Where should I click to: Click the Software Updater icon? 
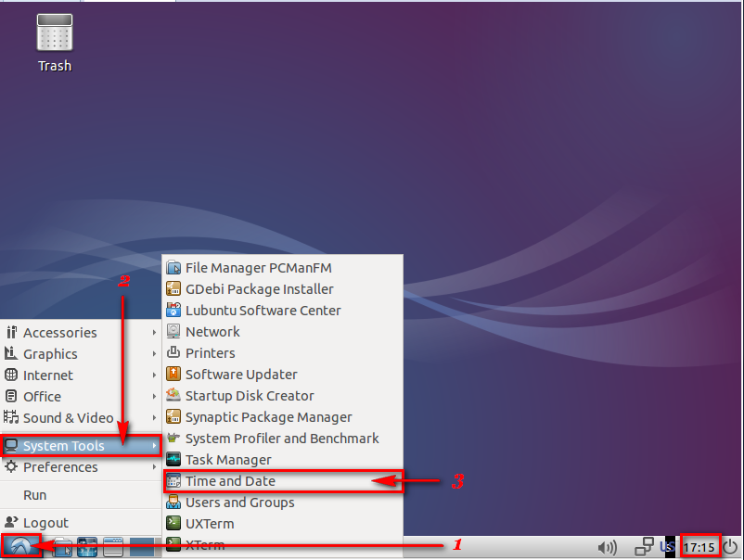[173, 375]
